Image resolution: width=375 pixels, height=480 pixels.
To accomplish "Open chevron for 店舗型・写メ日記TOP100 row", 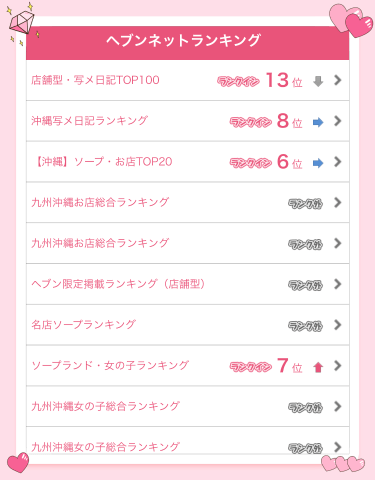I will [x=338, y=80].
